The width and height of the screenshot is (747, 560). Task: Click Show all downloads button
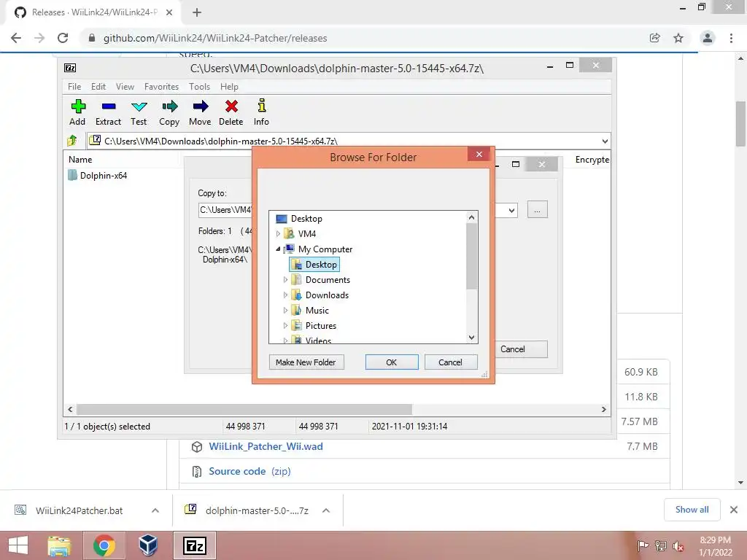click(692, 510)
